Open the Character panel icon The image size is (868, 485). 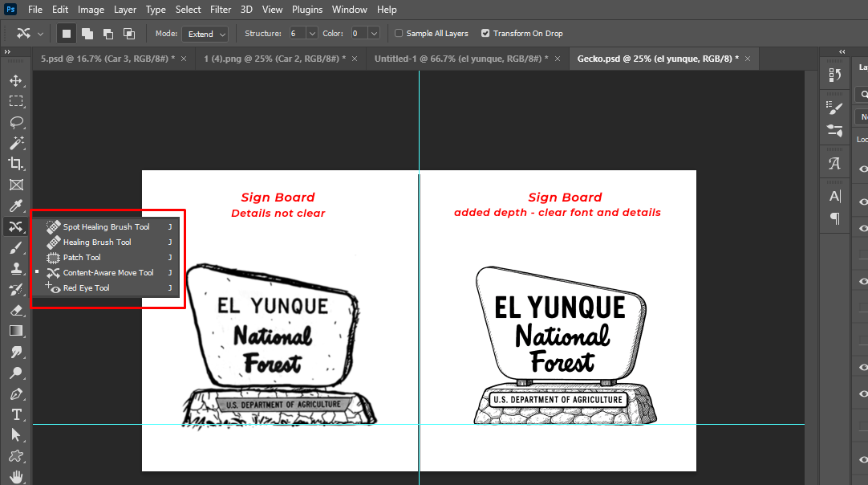pyautogui.click(x=835, y=196)
